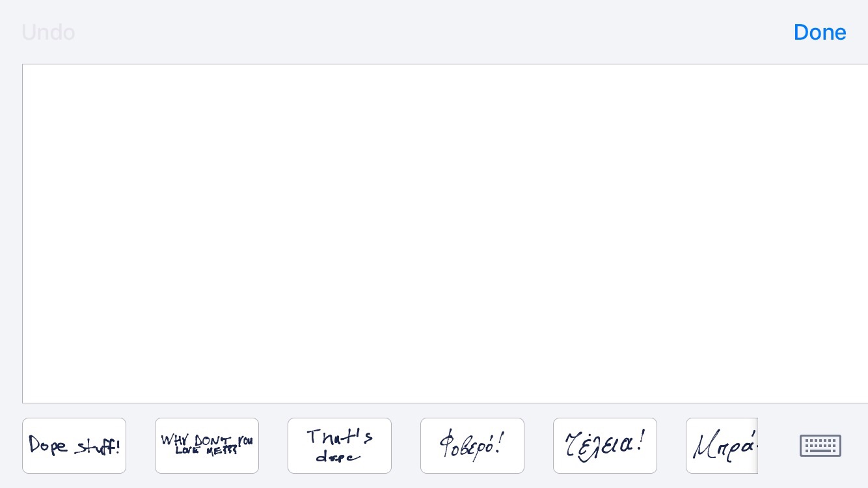Open the two-line all-caps handwritten preset

[207, 446]
